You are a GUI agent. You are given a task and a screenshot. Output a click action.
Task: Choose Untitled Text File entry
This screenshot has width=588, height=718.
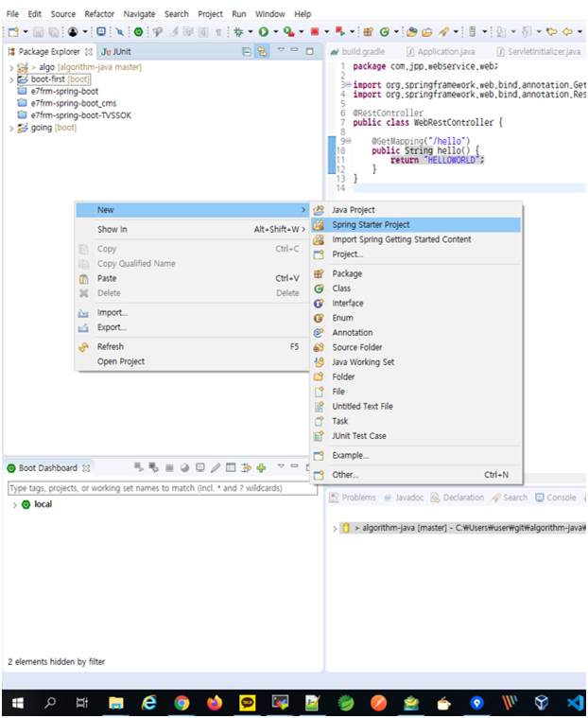[416, 406]
